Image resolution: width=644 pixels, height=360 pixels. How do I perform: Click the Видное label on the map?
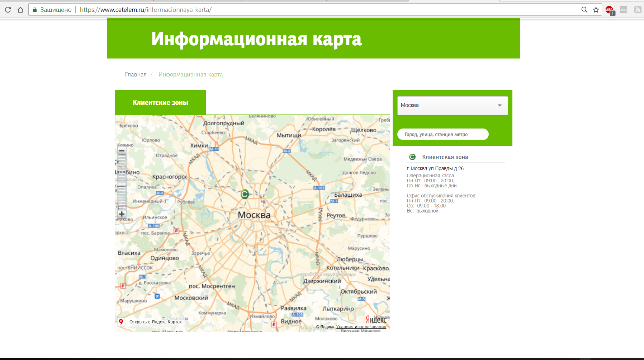click(x=291, y=321)
